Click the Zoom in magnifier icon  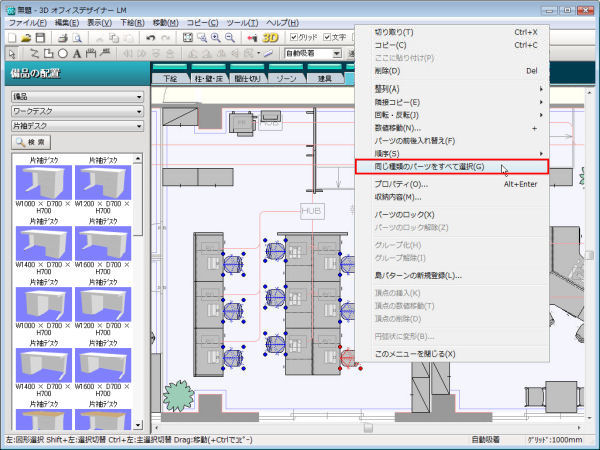click(215, 37)
